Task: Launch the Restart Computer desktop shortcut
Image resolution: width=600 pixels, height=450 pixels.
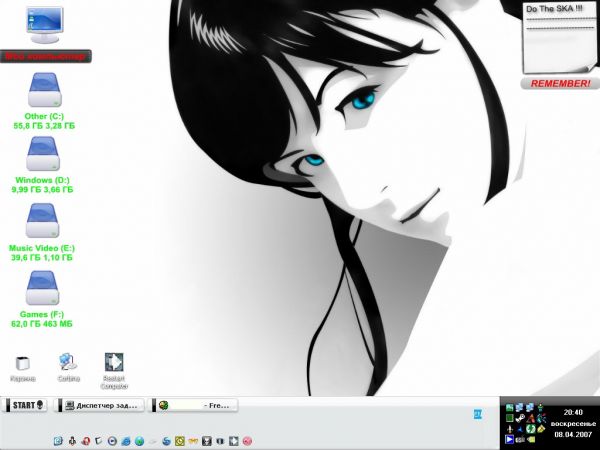Action: pos(114,362)
